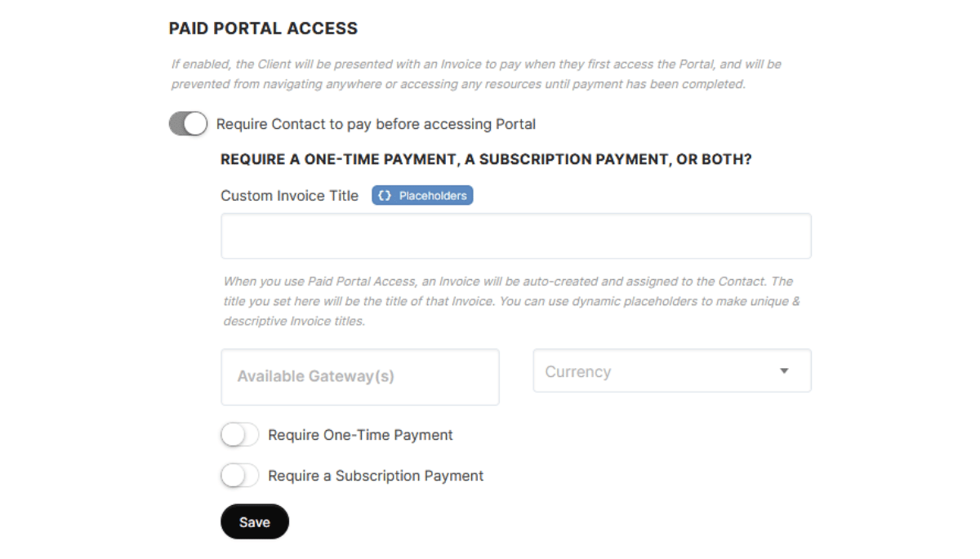Enable Require One-Time Payment
This screenshot has height=559, width=980.
click(x=239, y=434)
